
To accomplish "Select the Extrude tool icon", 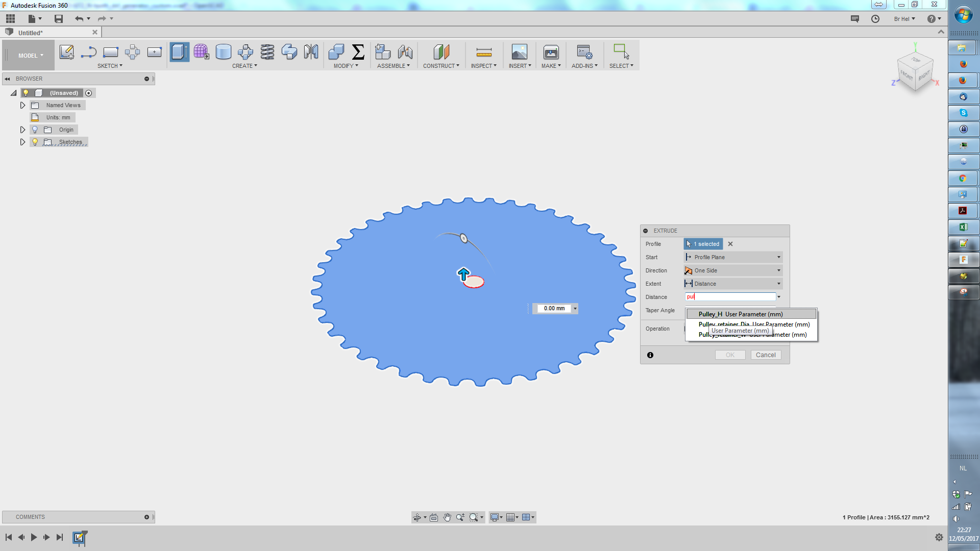I will click(x=179, y=52).
